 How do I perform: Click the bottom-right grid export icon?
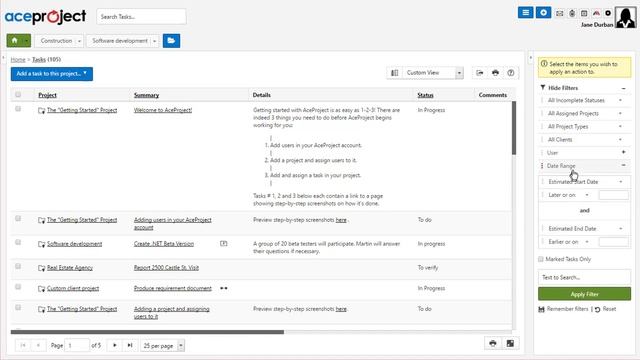click(x=510, y=343)
